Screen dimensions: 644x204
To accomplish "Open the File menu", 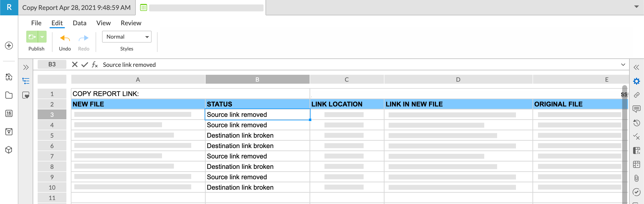I will (36, 23).
